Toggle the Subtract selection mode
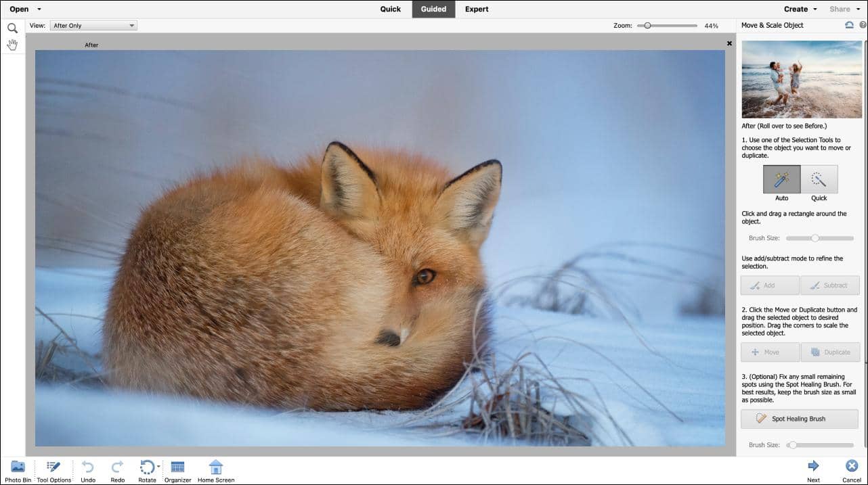The image size is (868, 485). coord(830,285)
